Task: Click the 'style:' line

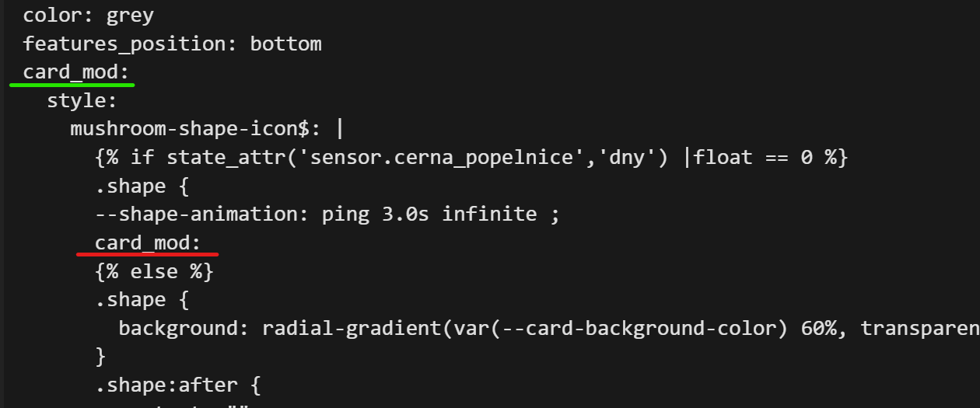Action: point(82,100)
